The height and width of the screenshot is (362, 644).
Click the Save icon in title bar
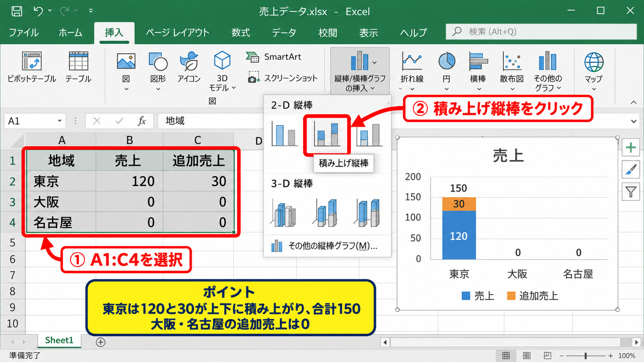tap(17, 11)
